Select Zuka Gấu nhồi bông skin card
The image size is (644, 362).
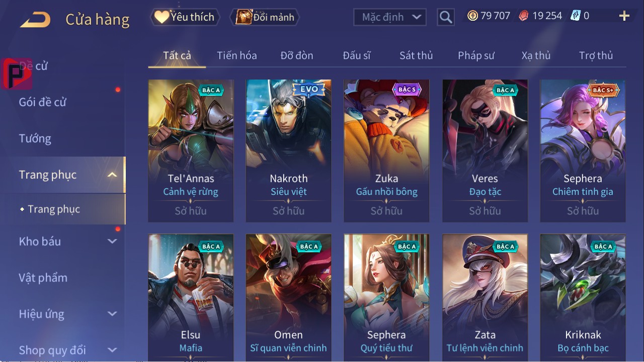[x=387, y=151]
